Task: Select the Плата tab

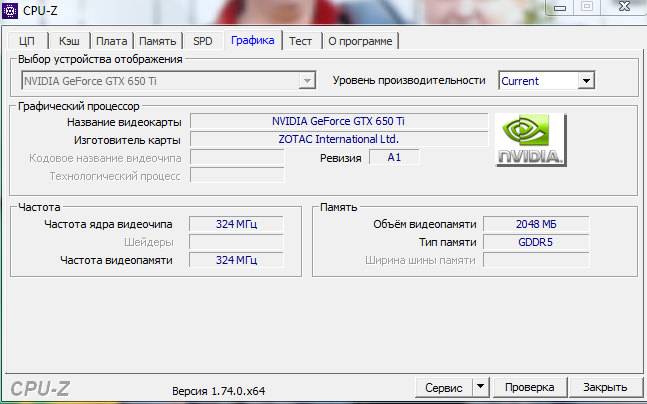Action: point(111,41)
